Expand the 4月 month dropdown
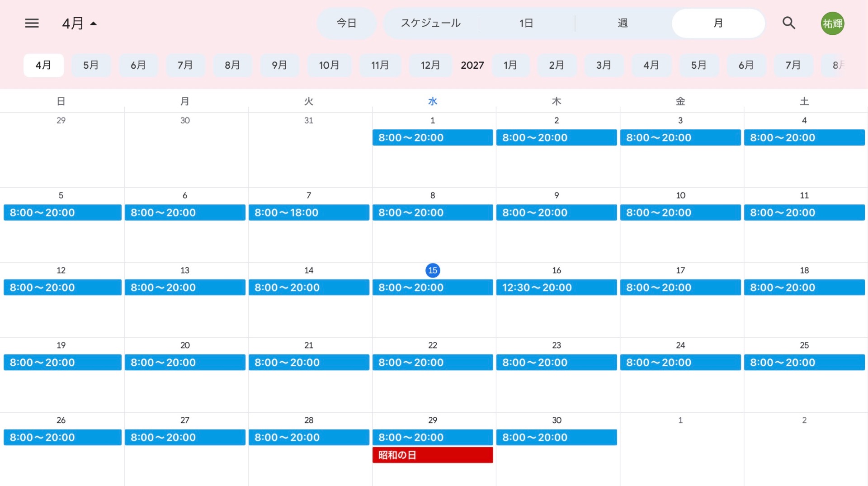The height and width of the screenshot is (486, 868). [x=80, y=24]
